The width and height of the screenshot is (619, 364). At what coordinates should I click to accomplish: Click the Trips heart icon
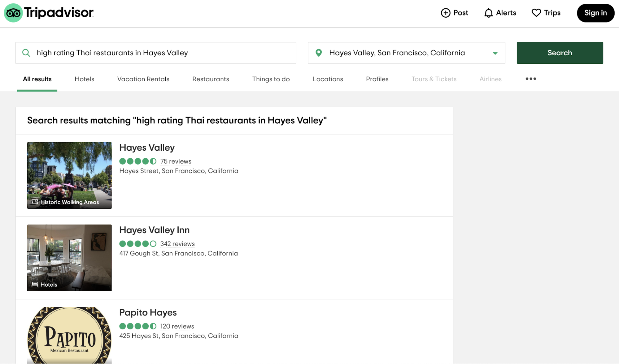click(536, 12)
